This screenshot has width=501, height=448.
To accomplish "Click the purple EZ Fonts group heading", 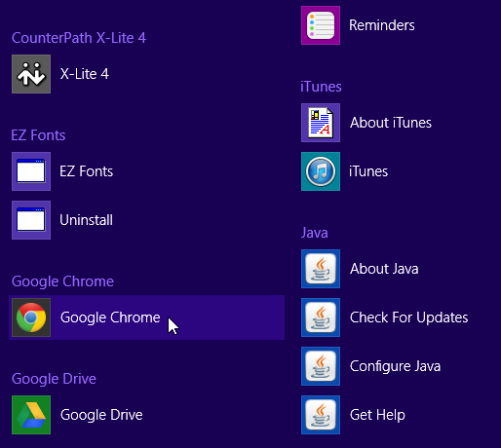I will pos(38,135).
